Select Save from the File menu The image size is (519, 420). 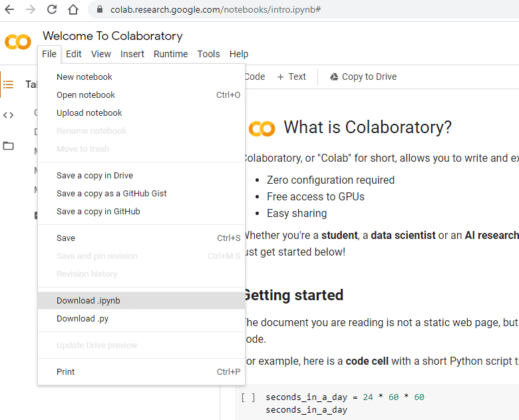tap(141, 238)
